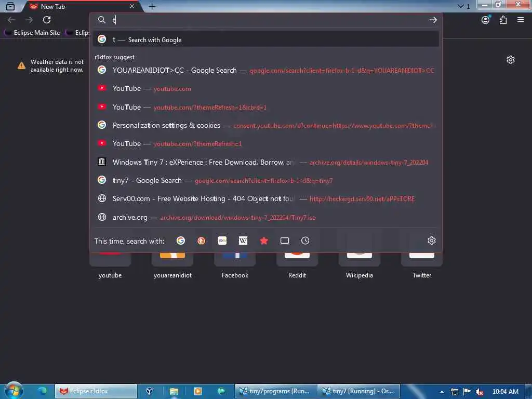Open media player taskbar icon
532x399 pixels.
197,391
